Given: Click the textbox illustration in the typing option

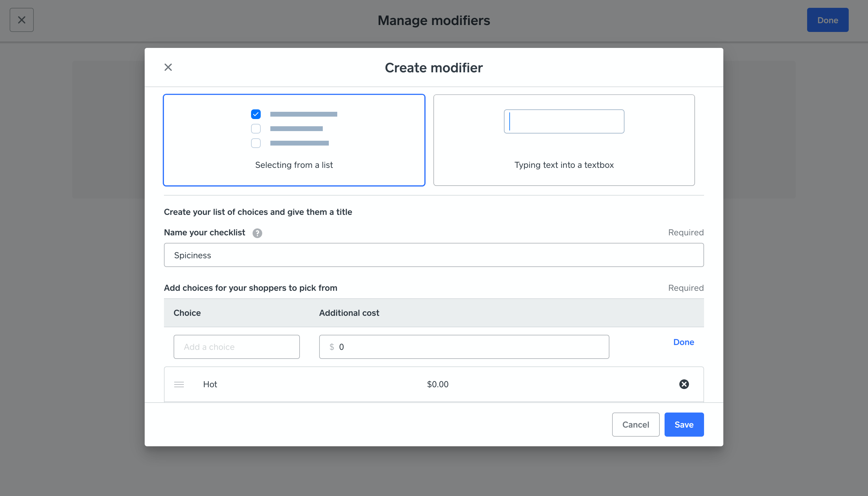Looking at the screenshot, I should pyautogui.click(x=564, y=121).
